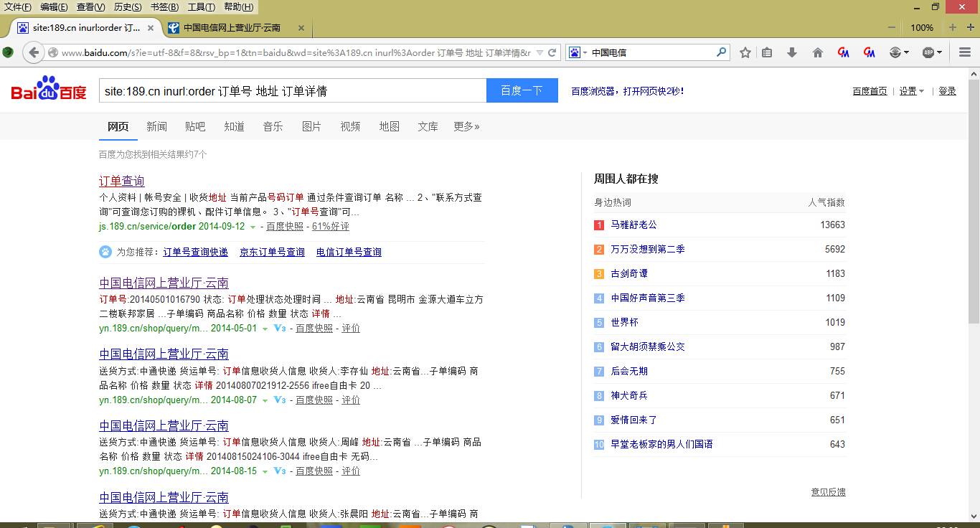Click the 百度首页 link
The height and width of the screenshot is (528, 980).
click(x=870, y=91)
